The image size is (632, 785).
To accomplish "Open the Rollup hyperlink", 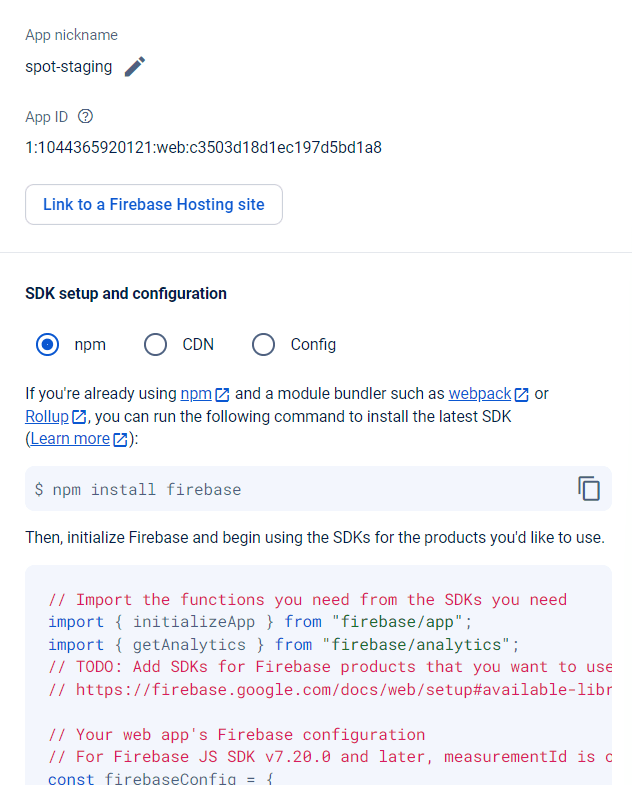I will tap(47, 417).
